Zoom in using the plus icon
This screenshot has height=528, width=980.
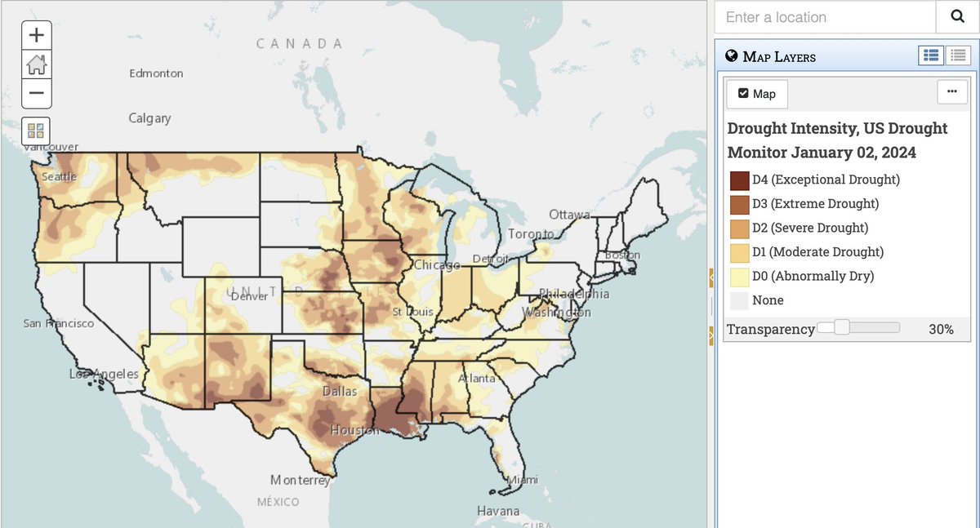(x=36, y=34)
